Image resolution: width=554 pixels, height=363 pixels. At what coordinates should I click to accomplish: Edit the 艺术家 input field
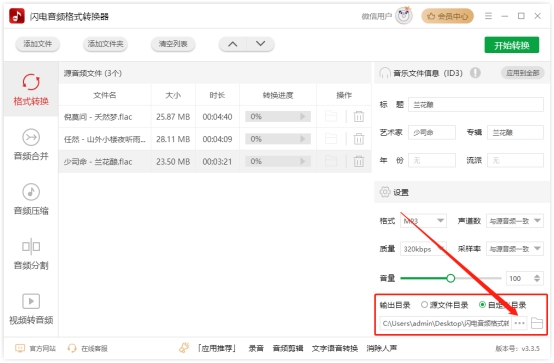coord(432,133)
